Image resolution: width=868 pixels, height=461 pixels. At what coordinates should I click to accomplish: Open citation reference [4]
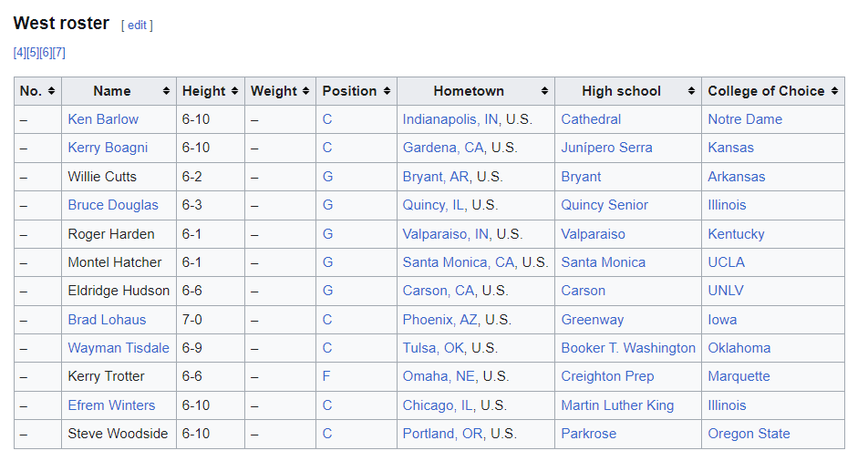20,53
